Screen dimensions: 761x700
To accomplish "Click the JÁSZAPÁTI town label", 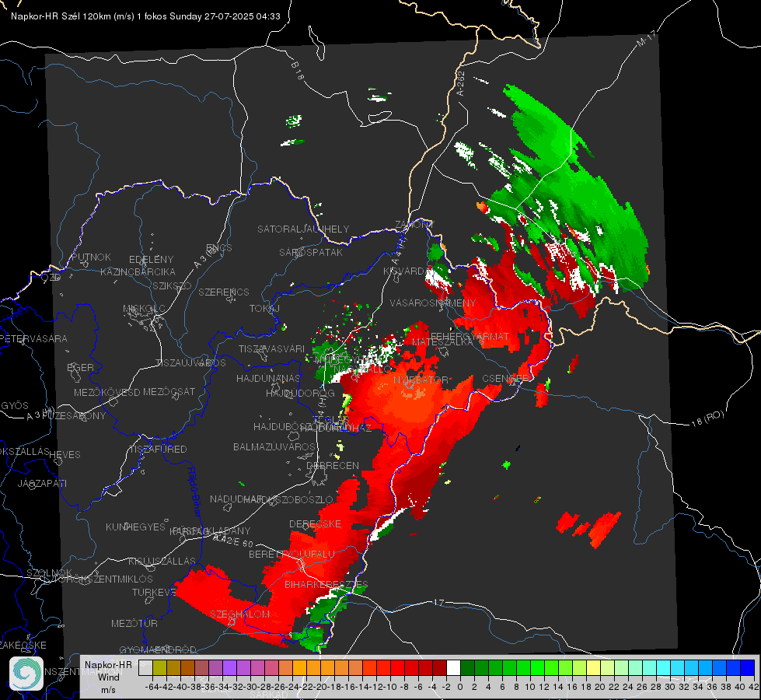I will tap(42, 484).
